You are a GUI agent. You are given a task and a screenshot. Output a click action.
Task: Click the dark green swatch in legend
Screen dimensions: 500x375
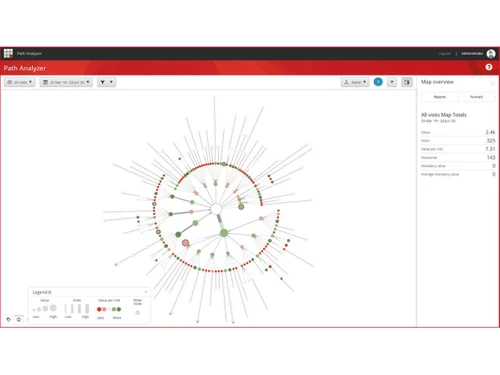pos(119,309)
